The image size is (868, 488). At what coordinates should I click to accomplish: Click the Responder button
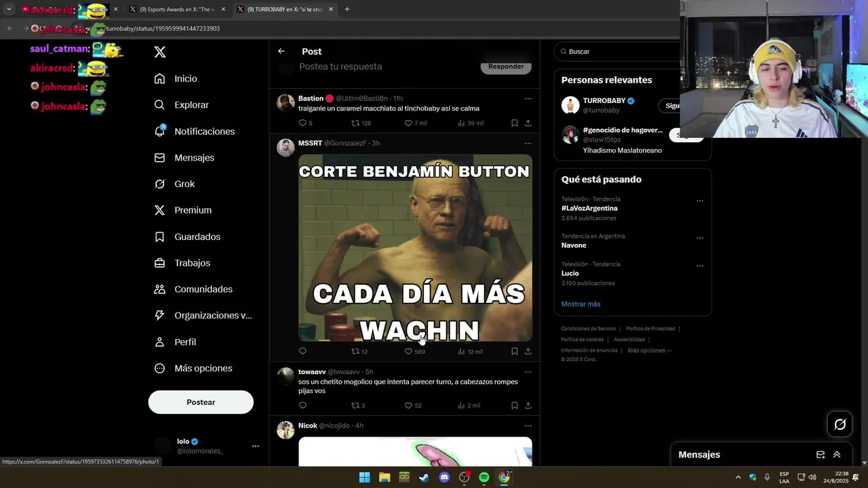(x=506, y=66)
